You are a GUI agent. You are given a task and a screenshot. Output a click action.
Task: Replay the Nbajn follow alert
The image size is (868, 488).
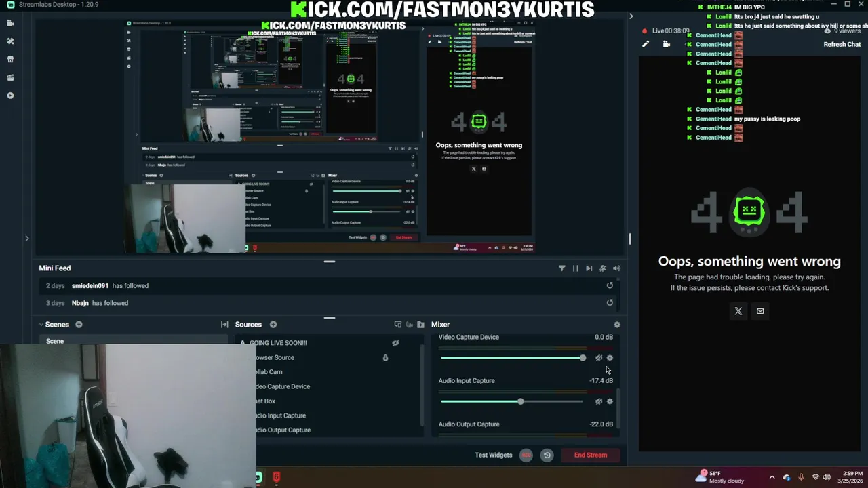(610, 303)
